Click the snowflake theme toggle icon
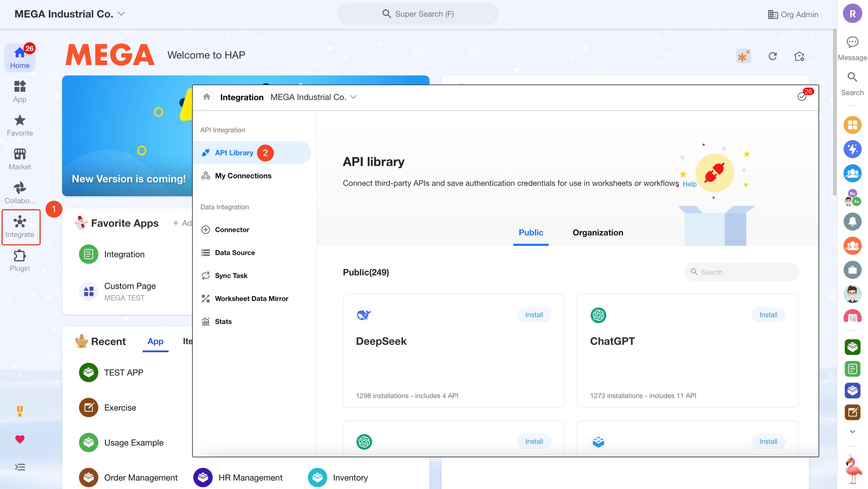 pyautogui.click(x=743, y=56)
